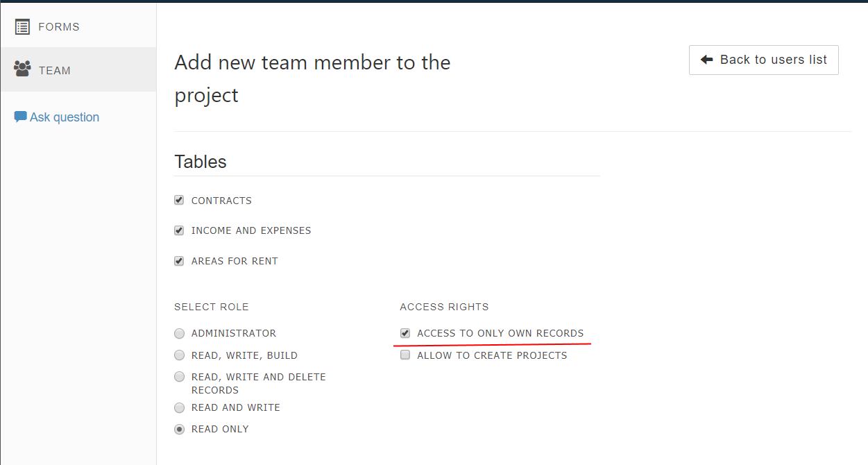Uncheck the Contracts table checkbox
The height and width of the screenshot is (465, 868).
[179, 200]
